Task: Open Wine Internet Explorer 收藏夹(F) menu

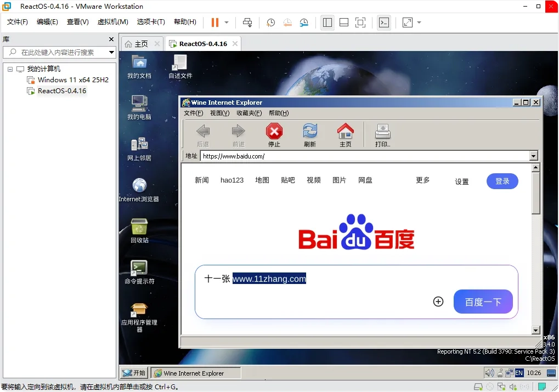Action: 249,113
